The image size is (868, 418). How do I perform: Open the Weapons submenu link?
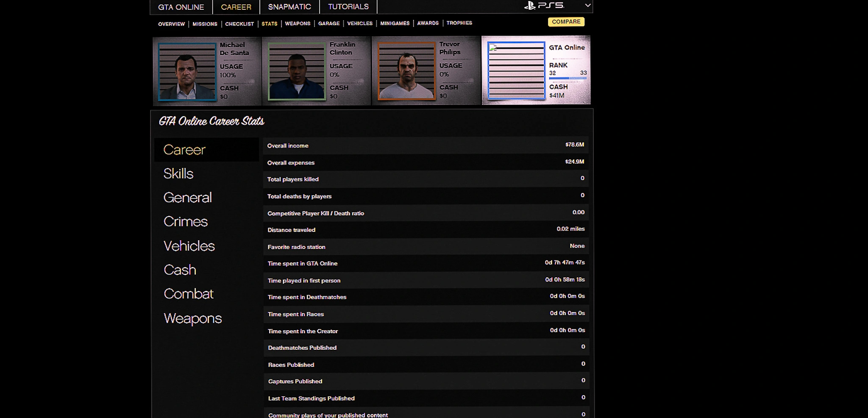coord(298,24)
